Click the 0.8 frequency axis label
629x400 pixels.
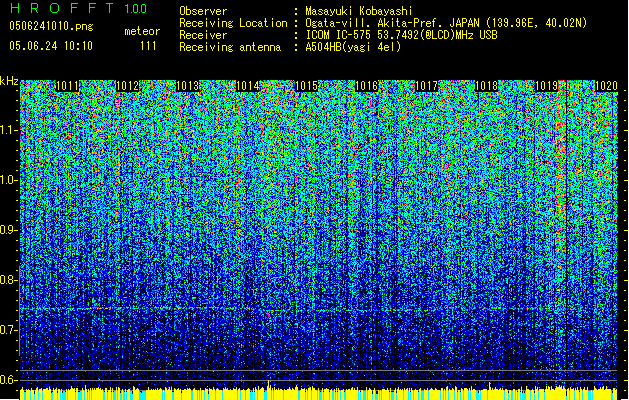click(x=9, y=280)
